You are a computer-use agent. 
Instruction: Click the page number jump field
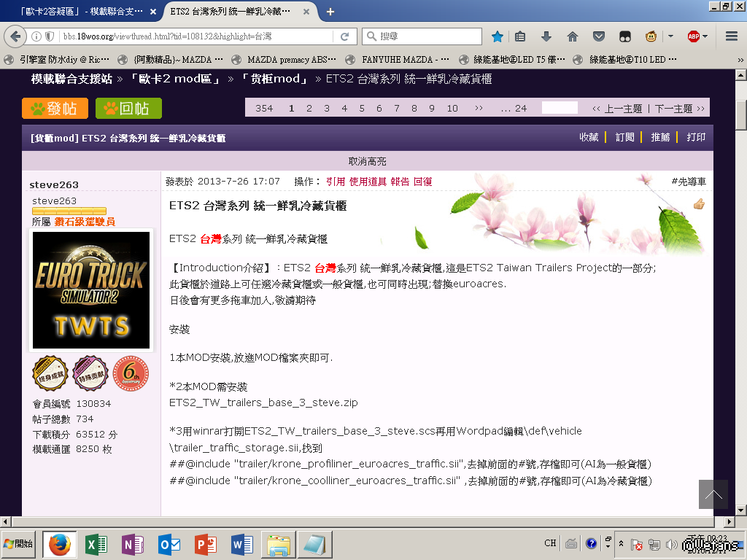tap(560, 108)
